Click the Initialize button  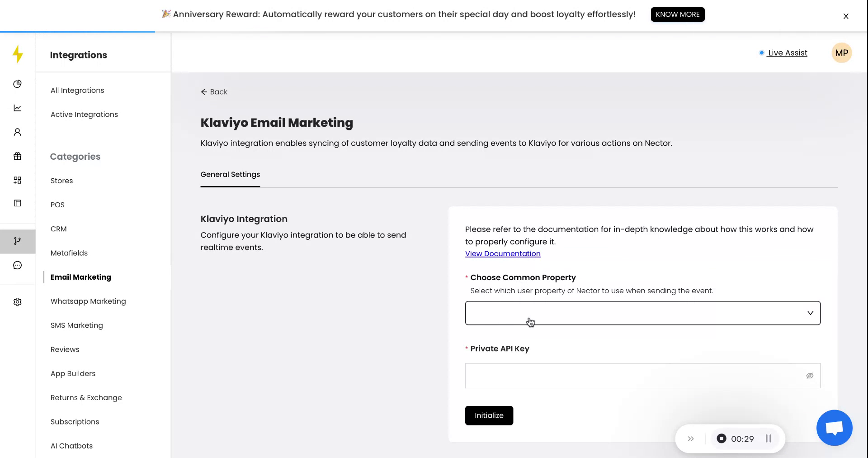[x=489, y=415]
